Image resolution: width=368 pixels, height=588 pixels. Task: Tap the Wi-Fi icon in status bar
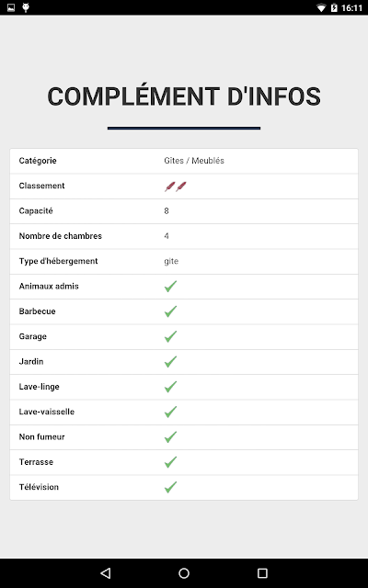pyautogui.click(x=321, y=7)
